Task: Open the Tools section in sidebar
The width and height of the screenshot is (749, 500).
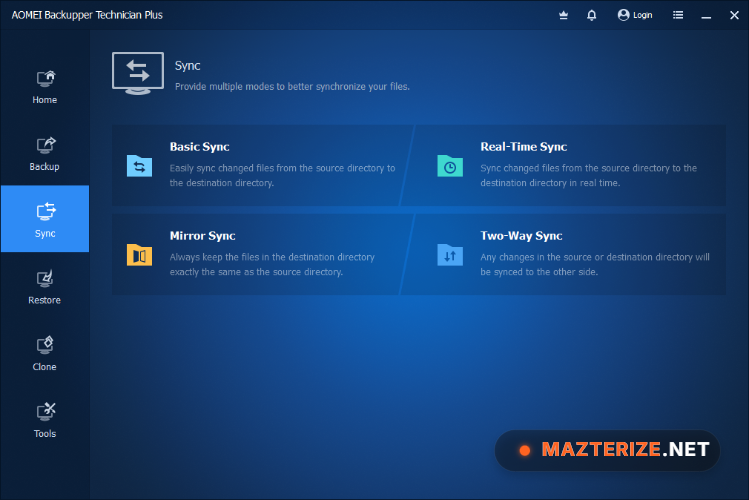Action: click(x=45, y=421)
